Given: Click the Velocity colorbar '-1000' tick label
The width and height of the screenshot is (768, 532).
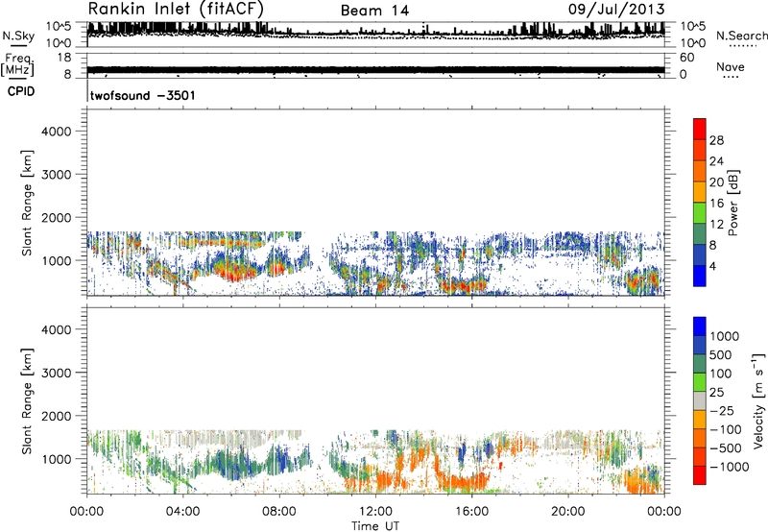Looking at the screenshot, I should tap(730, 467).
